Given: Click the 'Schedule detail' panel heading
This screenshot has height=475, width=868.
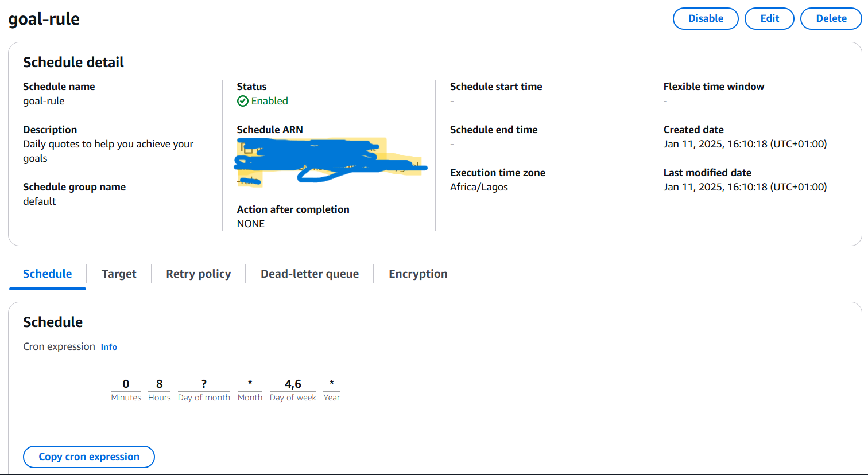Looking at the screenshot, I should click(x=73, y=62).
